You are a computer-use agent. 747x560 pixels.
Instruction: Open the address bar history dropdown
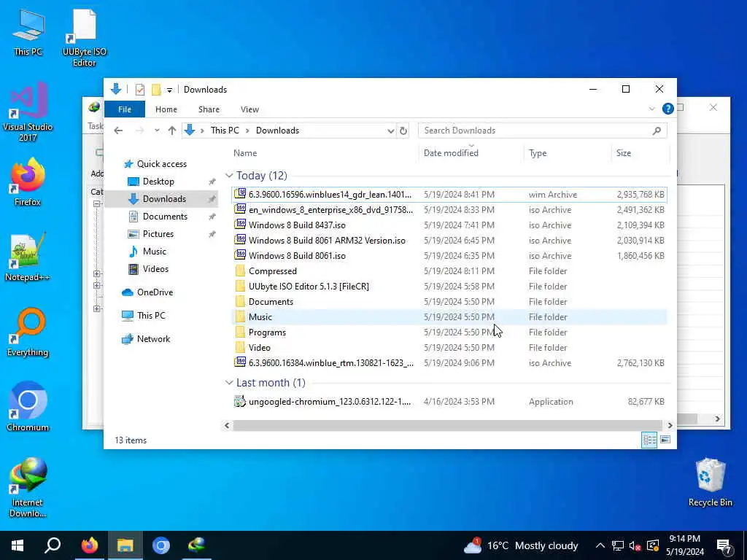coord(391,131)
